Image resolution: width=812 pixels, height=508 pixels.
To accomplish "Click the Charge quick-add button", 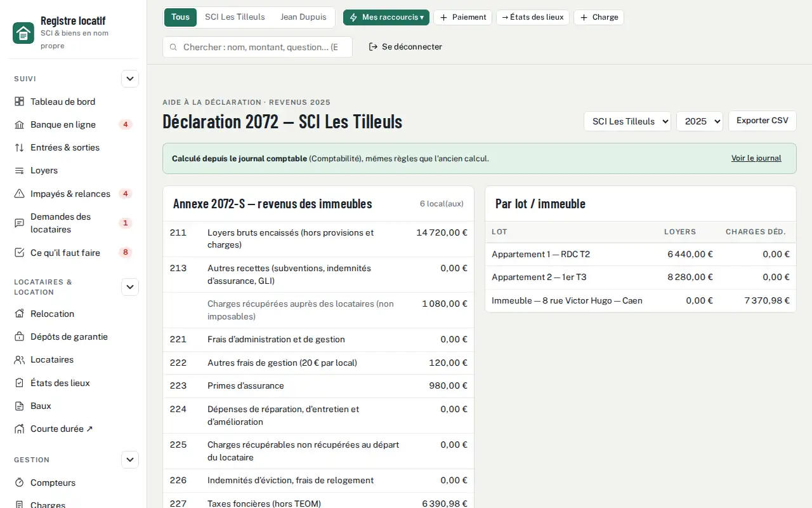I will pos(599,17).
